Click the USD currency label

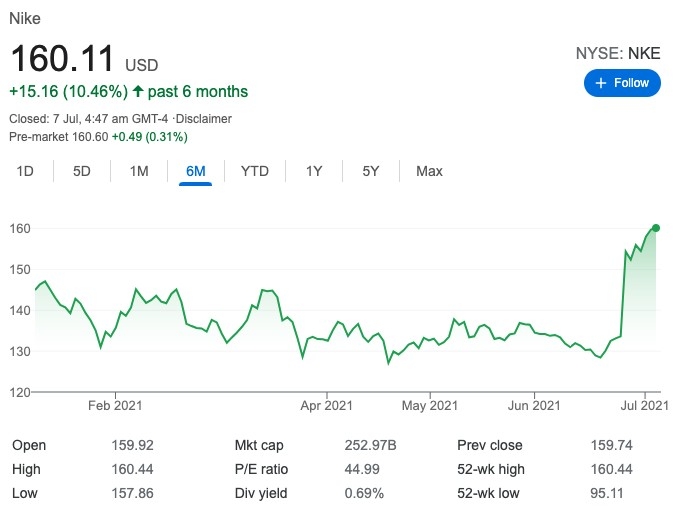coord(141,65)
